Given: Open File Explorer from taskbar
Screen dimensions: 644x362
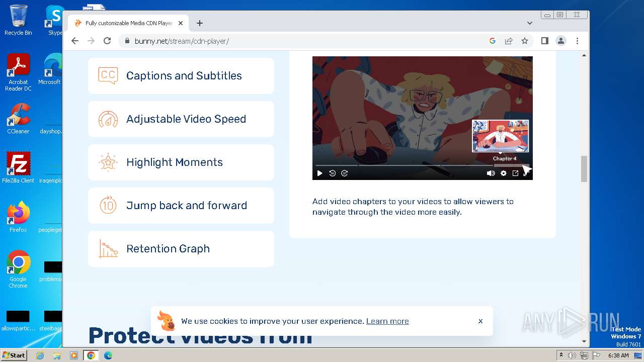Looking at the screenshot, I should point(57,355).
